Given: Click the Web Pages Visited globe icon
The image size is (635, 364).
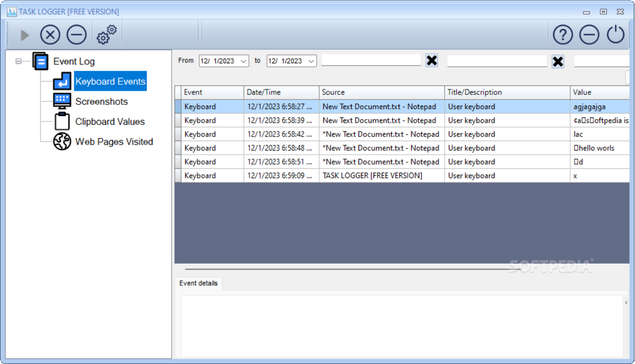Looking at the screenshot, I should tap(62, 142).
